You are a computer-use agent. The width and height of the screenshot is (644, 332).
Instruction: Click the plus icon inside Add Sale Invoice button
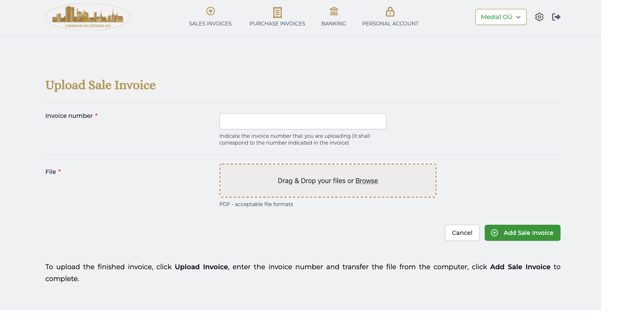pyautogui.click(x=495, y=233)
